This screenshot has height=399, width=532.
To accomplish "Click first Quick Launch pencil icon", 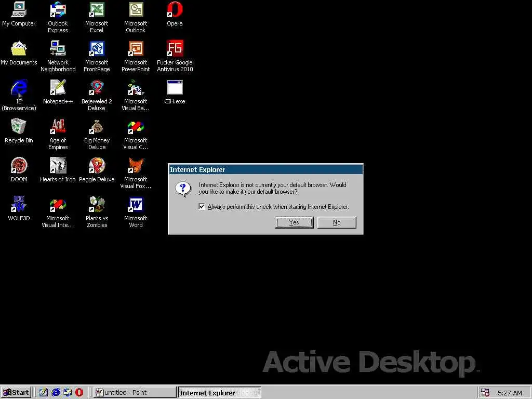I will coord(44,393).
